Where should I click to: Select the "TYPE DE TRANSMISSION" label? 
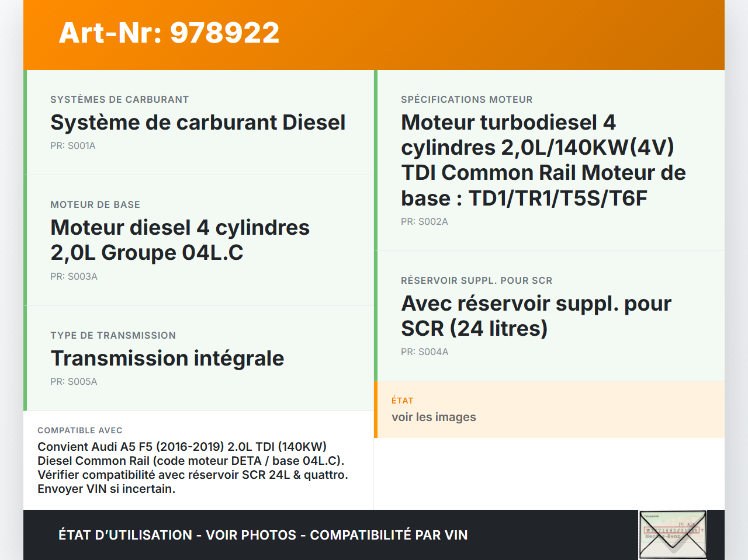[x=113, y=335]
